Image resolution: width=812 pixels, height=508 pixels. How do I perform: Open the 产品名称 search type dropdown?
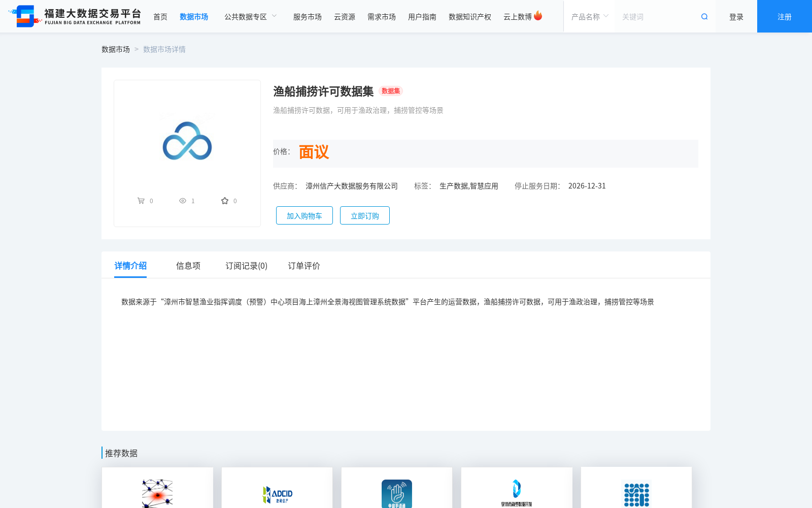coord(590,17)
